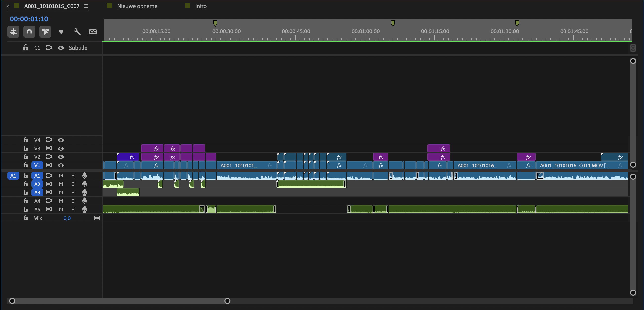Click Mix track output expand arrows icon

coord(97,218)
